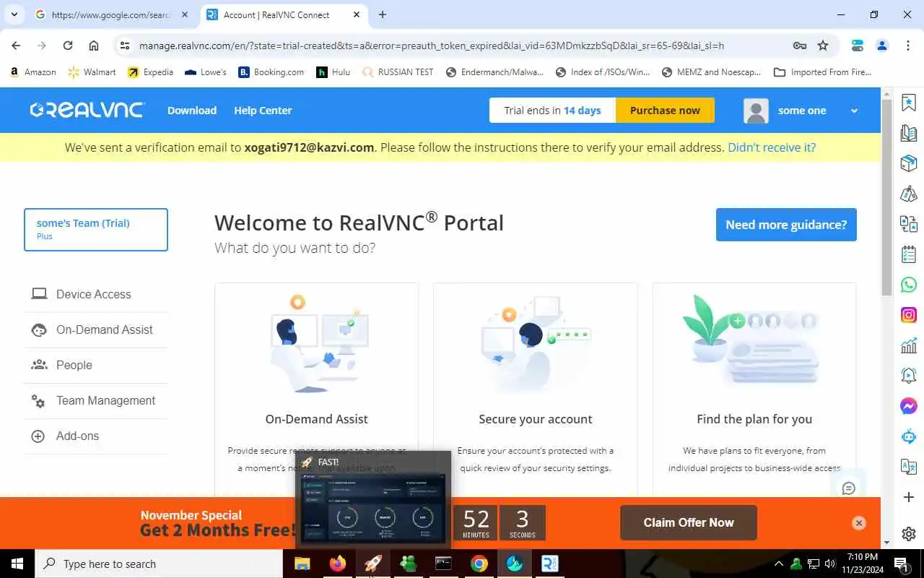Viewport: 924px width, 578px height.
Task: Click the Windows search box
Action: [159, 564]
